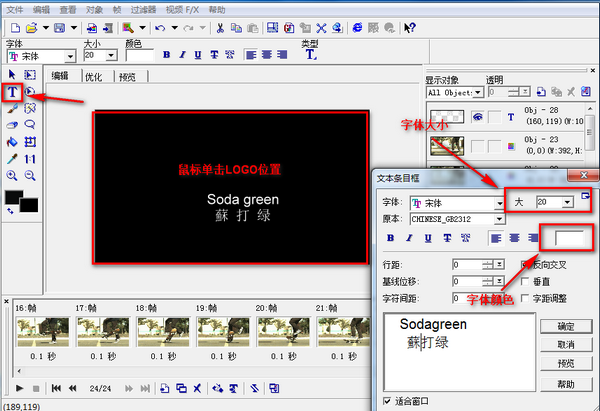Click Italic in the text dialog
600x411 pixels.
pyautogui.click(x=409, y=238)
